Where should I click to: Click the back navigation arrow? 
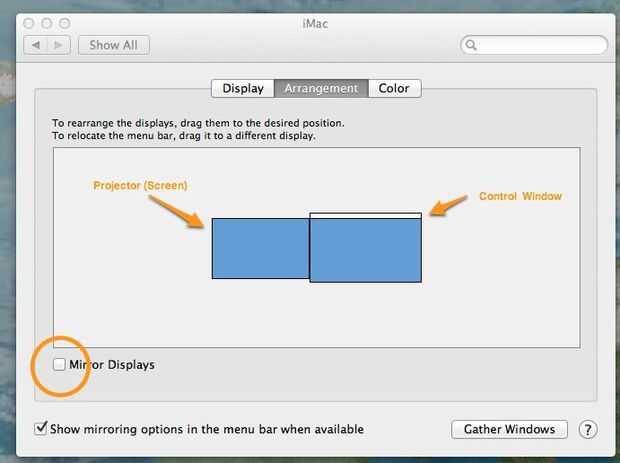click(x=36, y=45)
